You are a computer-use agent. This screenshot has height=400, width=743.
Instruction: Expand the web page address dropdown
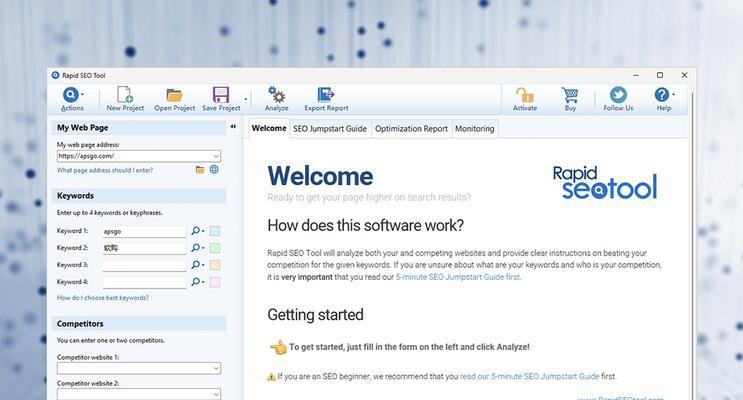click(x=216, y=156)
